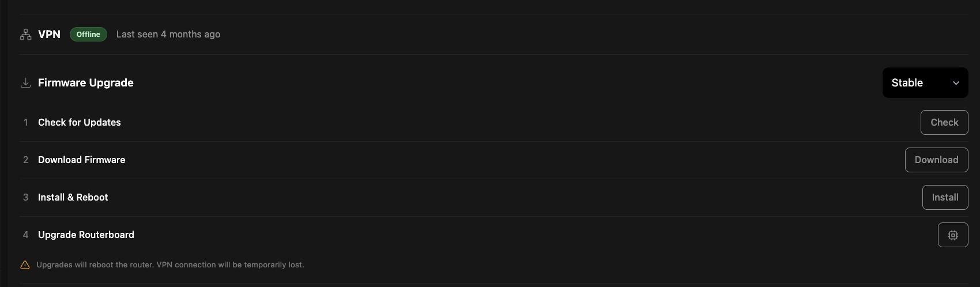Click the "Install & Reboot" step label

[73, 198]
